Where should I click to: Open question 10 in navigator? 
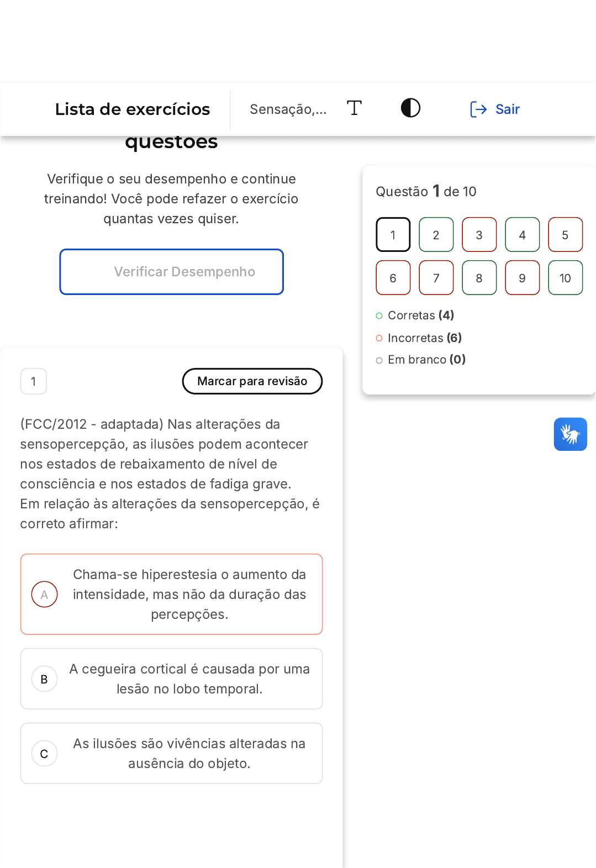(x=565, y=278)
